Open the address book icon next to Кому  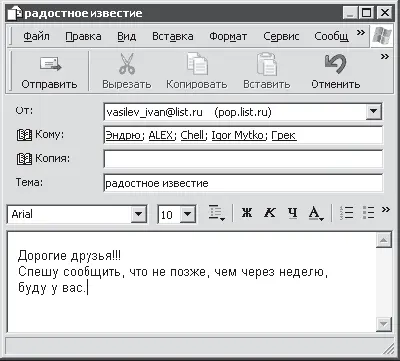click(24, 135)
